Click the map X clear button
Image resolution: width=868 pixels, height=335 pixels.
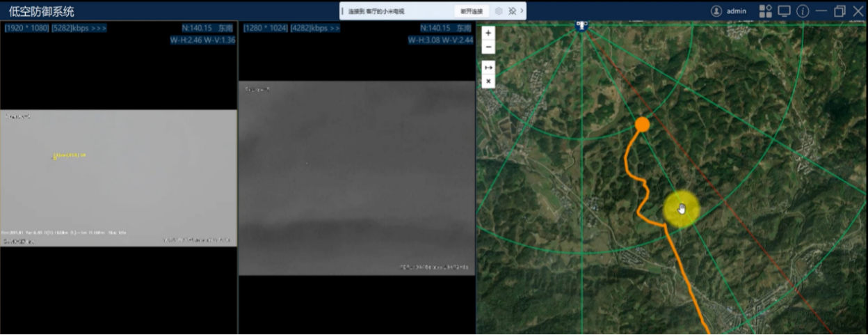pyautogui.click(x=488, y=81)
